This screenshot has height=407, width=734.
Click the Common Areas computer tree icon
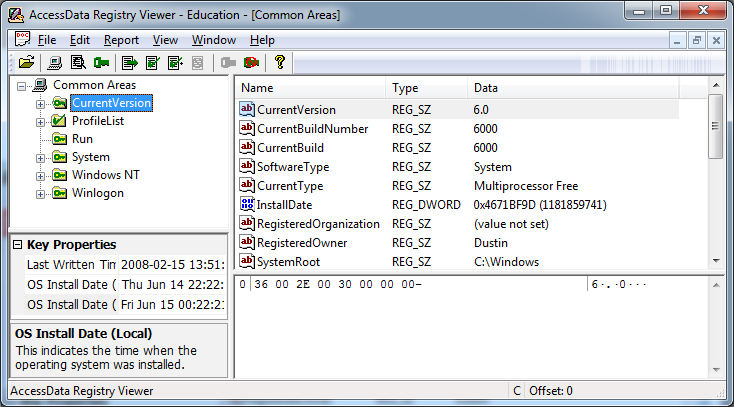[x=40, y=85]
